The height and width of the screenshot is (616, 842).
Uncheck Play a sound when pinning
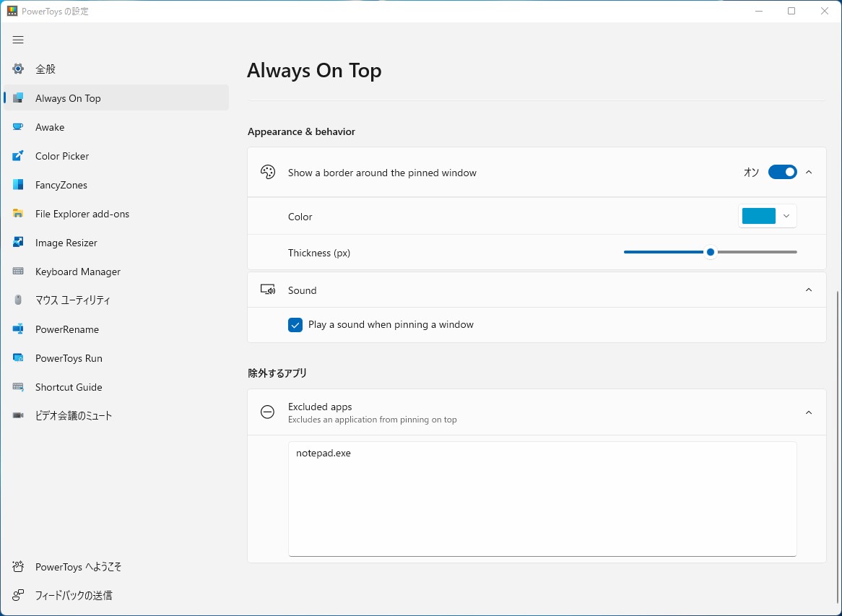click(x=295, y=325)
